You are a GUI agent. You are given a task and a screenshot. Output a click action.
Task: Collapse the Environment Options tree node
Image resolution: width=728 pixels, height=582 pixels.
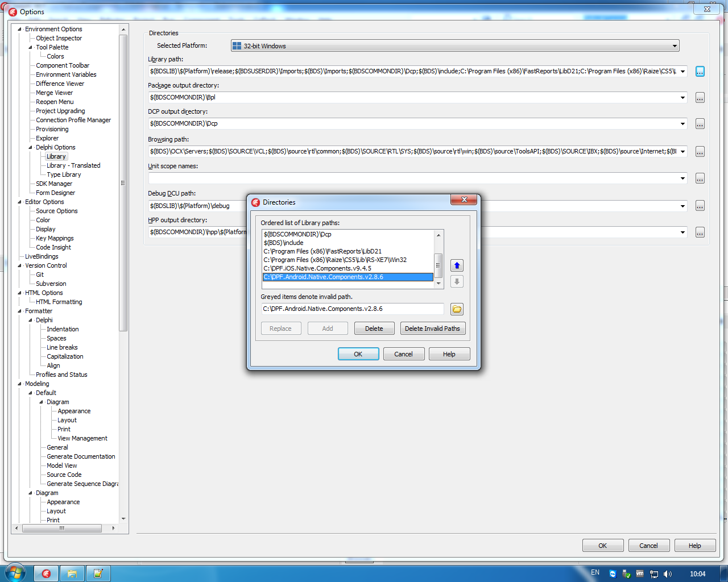tap(20, 29)
